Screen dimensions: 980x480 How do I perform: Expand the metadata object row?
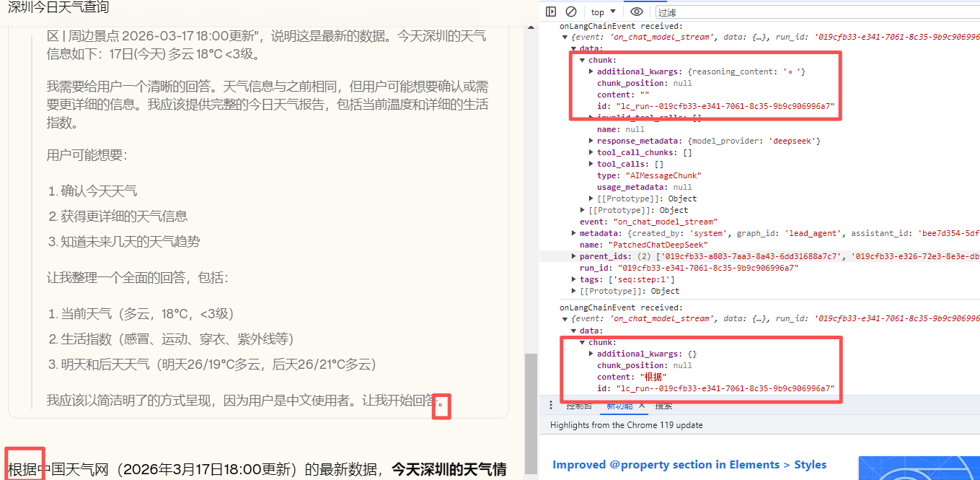pyautogui.click(x=574, y=233)
